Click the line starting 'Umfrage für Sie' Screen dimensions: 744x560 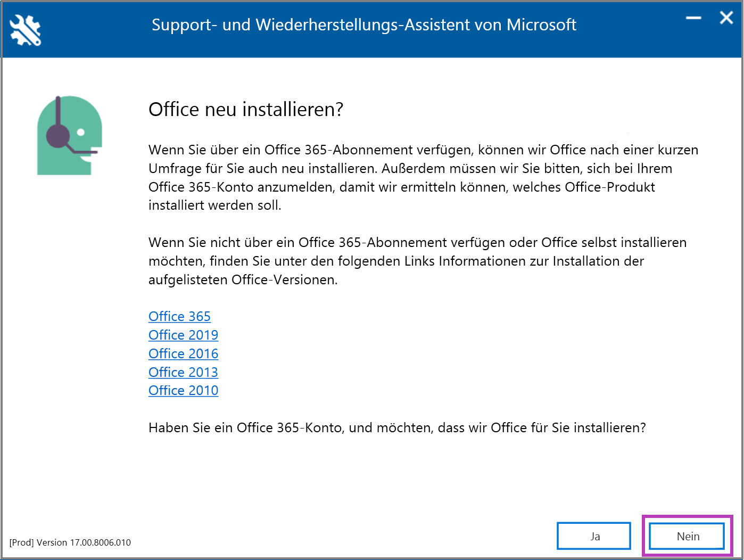pyautogui.click(x=410, y=169)
